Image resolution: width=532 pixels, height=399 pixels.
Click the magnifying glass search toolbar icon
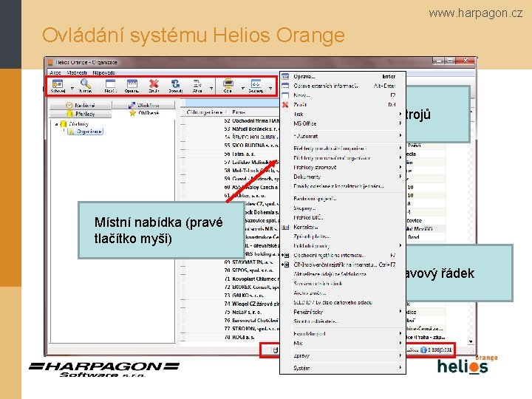[x=85, y=83]
